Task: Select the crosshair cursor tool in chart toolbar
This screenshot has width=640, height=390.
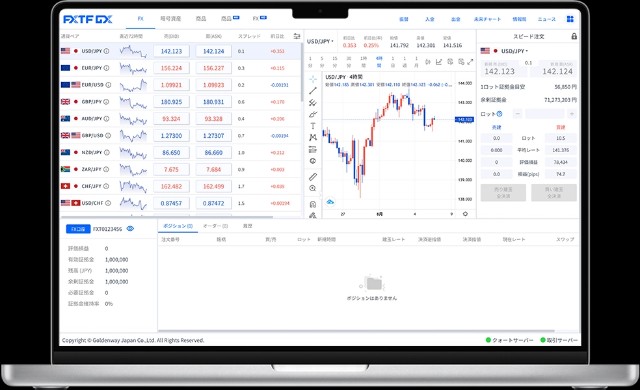Action: [313, 79]
